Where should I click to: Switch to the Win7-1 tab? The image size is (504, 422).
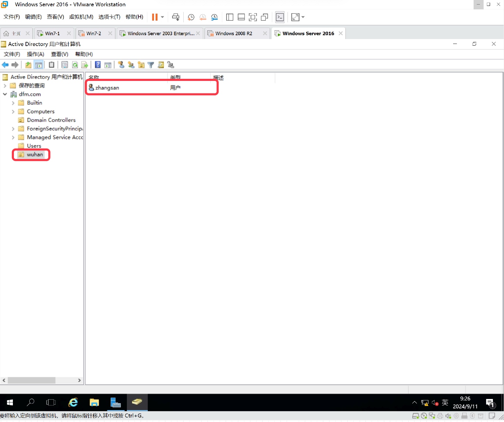coord(52,33)
